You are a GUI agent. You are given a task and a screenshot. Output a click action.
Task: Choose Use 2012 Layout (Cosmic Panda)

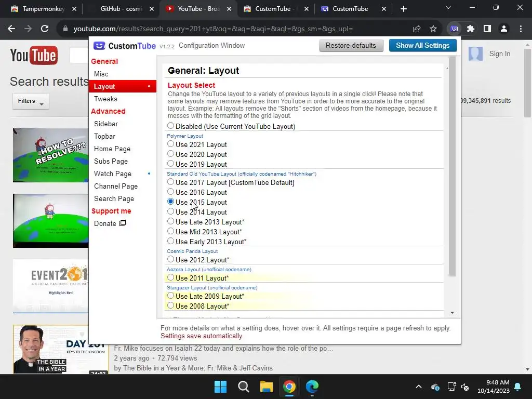coord(170,259)
